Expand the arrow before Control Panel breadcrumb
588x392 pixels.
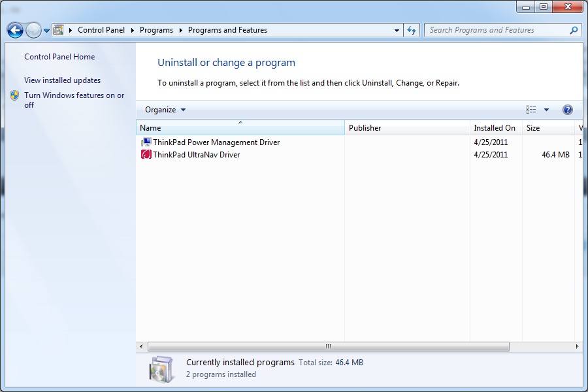pyautogui.click(x=70, y=31)
